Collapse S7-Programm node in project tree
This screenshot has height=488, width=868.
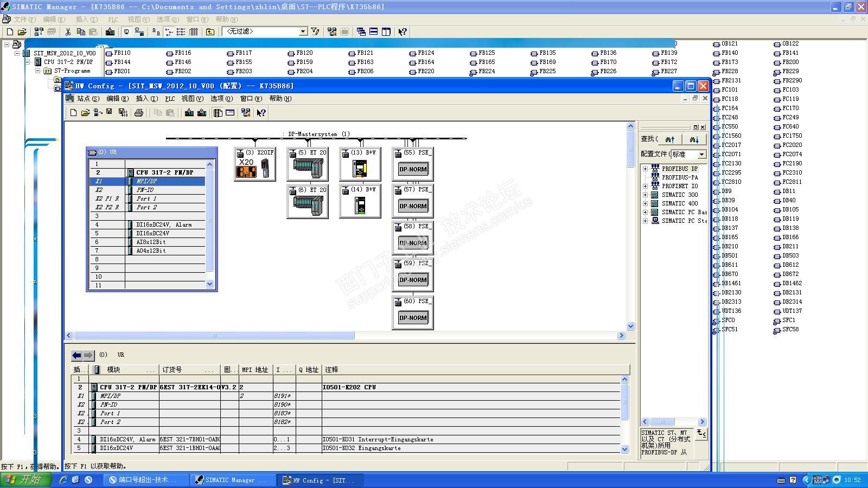coord(38,71)
